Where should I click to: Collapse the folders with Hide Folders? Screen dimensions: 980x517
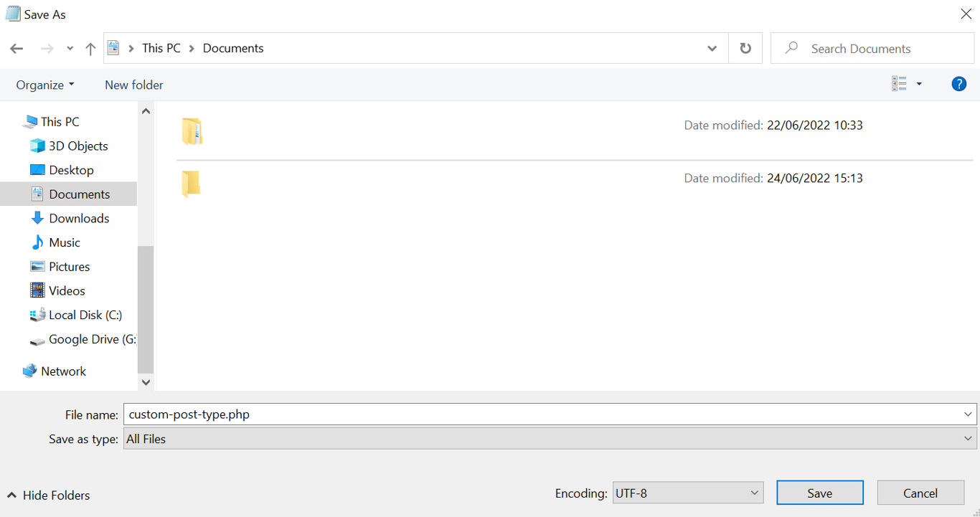click(48, 495)
